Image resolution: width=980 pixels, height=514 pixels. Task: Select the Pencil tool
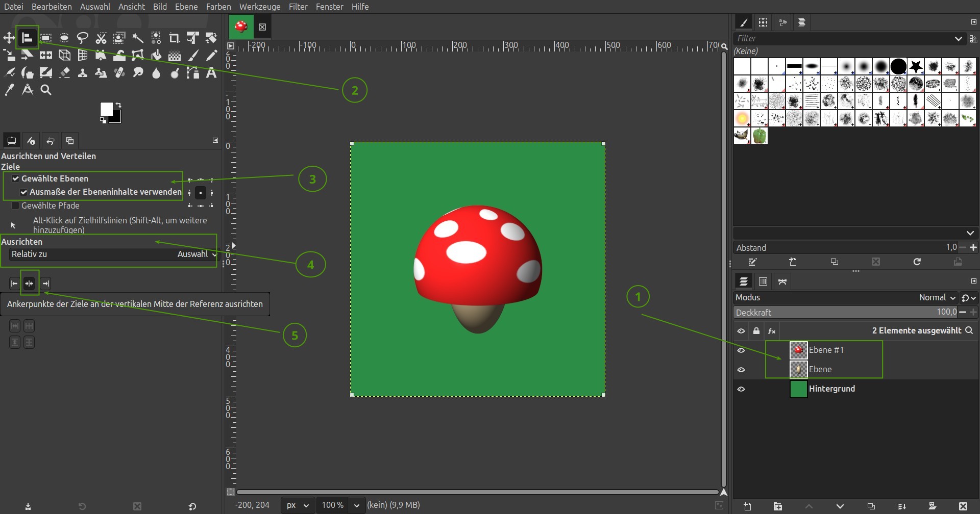(x=211, y=55)
